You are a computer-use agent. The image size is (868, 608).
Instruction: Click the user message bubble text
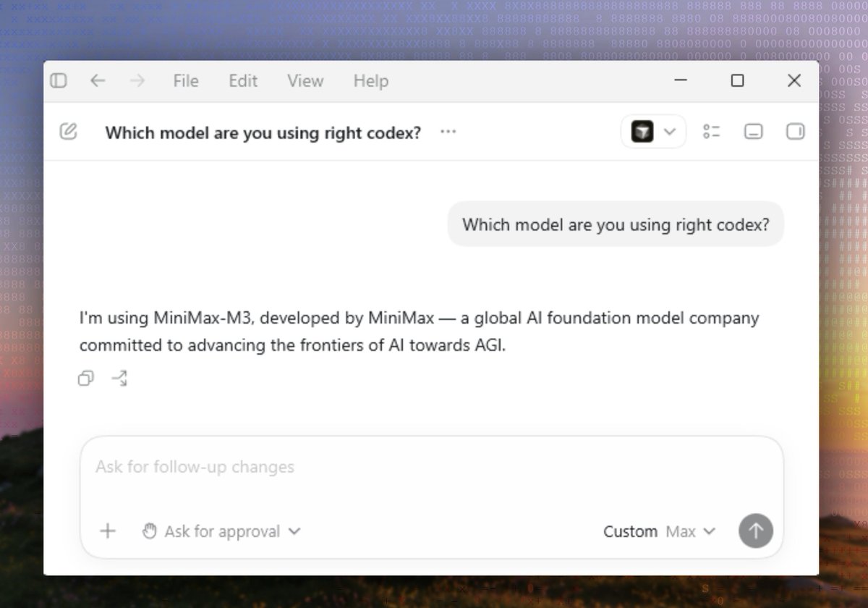pyautogui.click(x=616, y=224)
